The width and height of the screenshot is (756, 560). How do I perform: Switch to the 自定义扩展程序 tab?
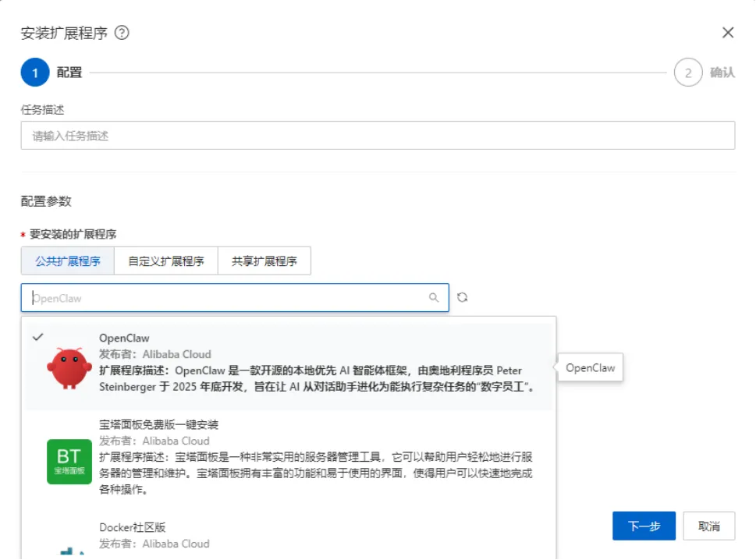[x=166, y=261]
